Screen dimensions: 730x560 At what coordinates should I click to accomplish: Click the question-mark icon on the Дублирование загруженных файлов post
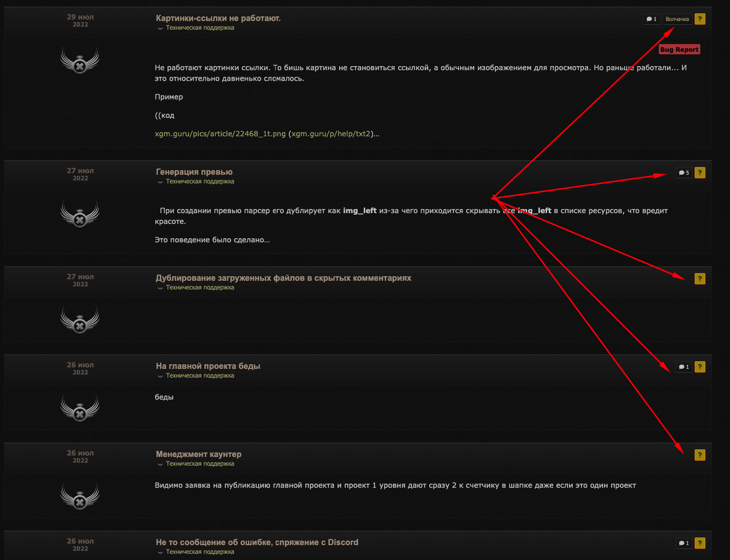click(700, 279)
